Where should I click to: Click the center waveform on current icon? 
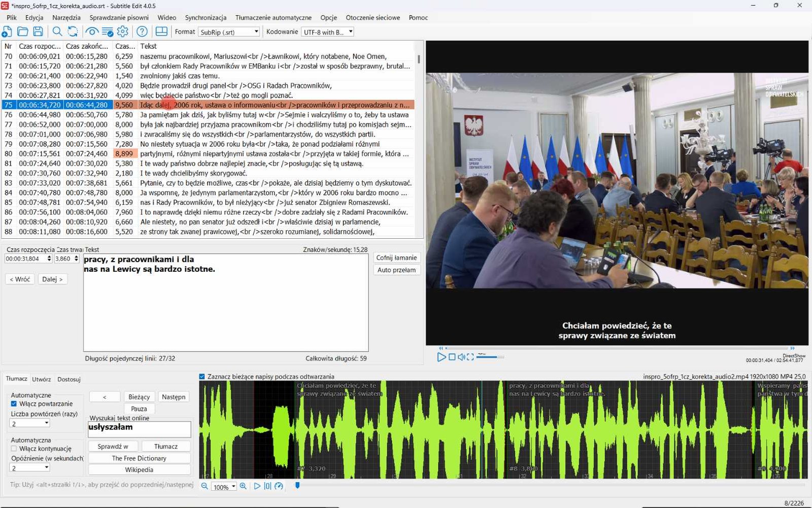[x=267, y=486]
